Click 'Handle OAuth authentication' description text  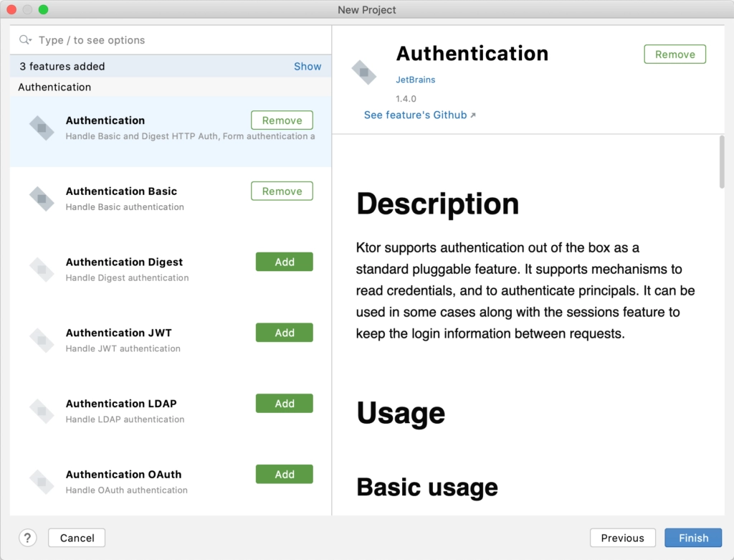pos(126,490)
